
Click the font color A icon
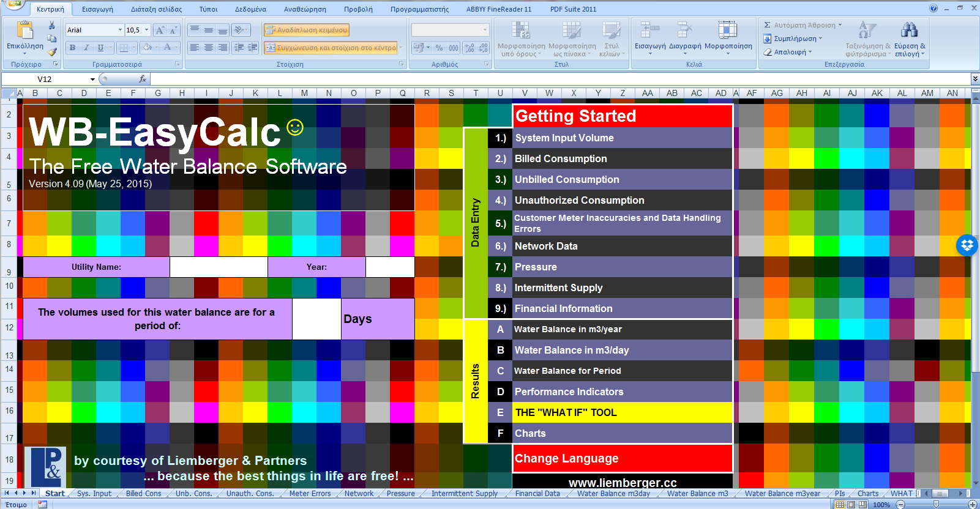(x=167, y=47)
